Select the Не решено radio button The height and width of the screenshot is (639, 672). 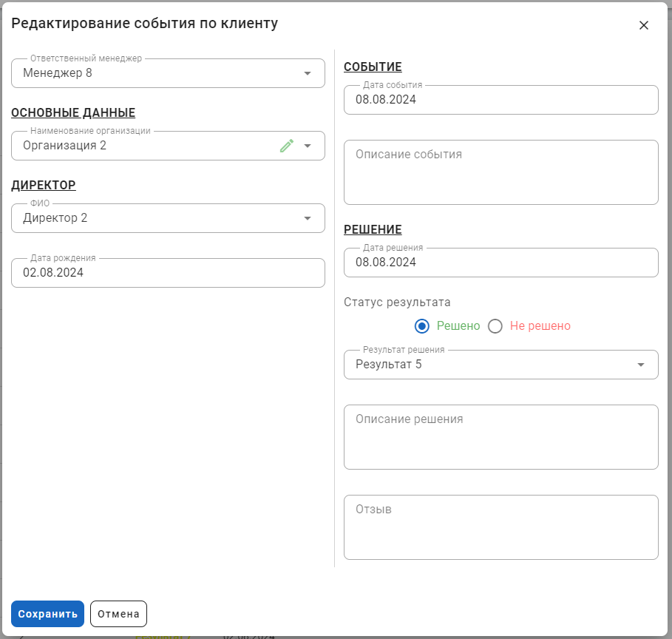(x=495, y=326)
